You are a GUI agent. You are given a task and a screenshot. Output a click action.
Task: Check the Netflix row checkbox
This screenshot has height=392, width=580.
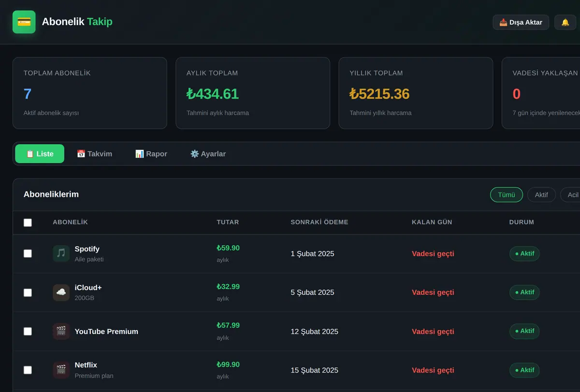28,370
